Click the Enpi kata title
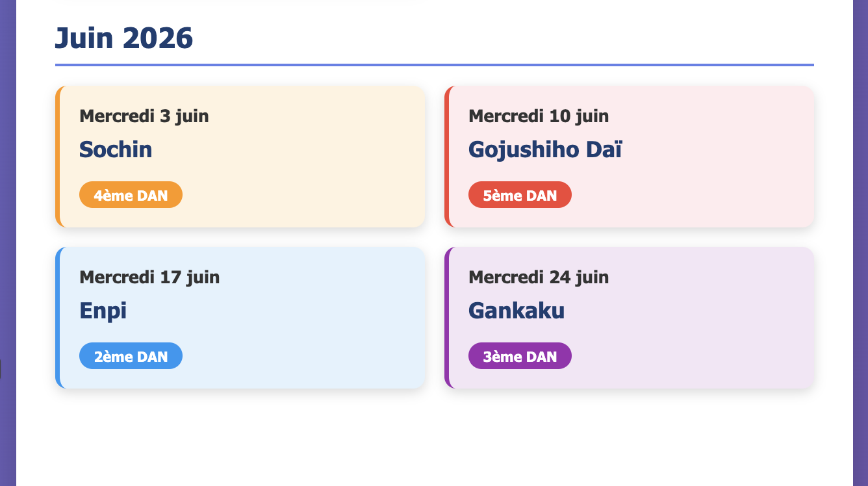The width and height of the screenshot is (868, 486). click(103, 311)
